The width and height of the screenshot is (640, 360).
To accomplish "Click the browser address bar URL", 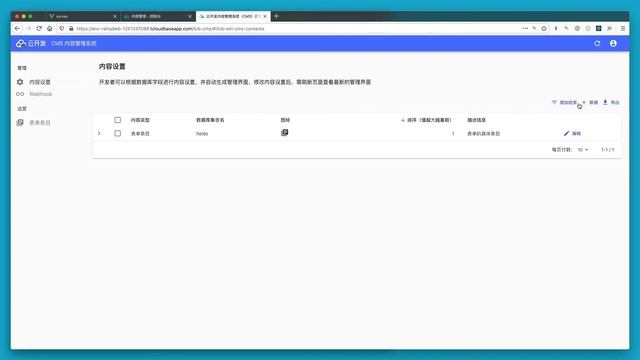I will pos(170,29).
